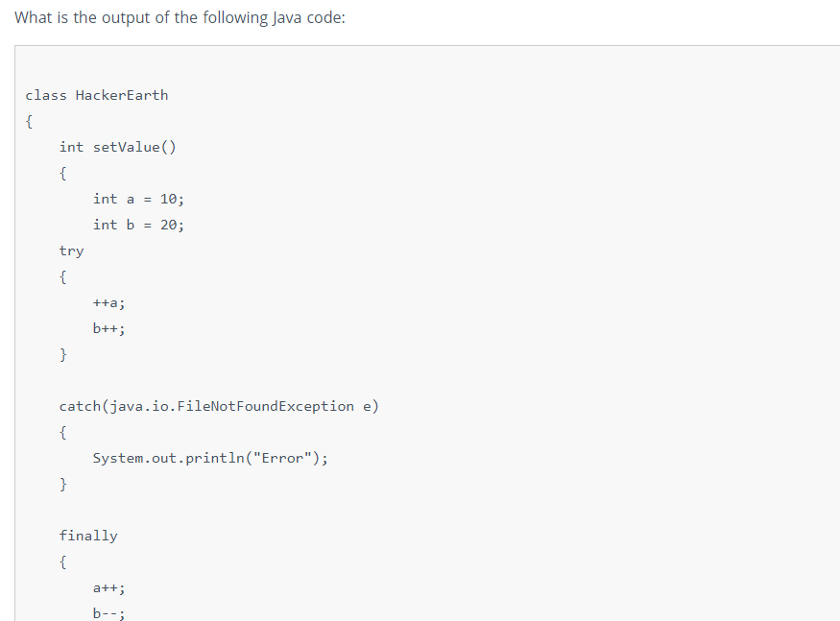Viewport: 840px width, 621px height.
Task: Click the int setValue() method line
Action: tap(117, 148)
